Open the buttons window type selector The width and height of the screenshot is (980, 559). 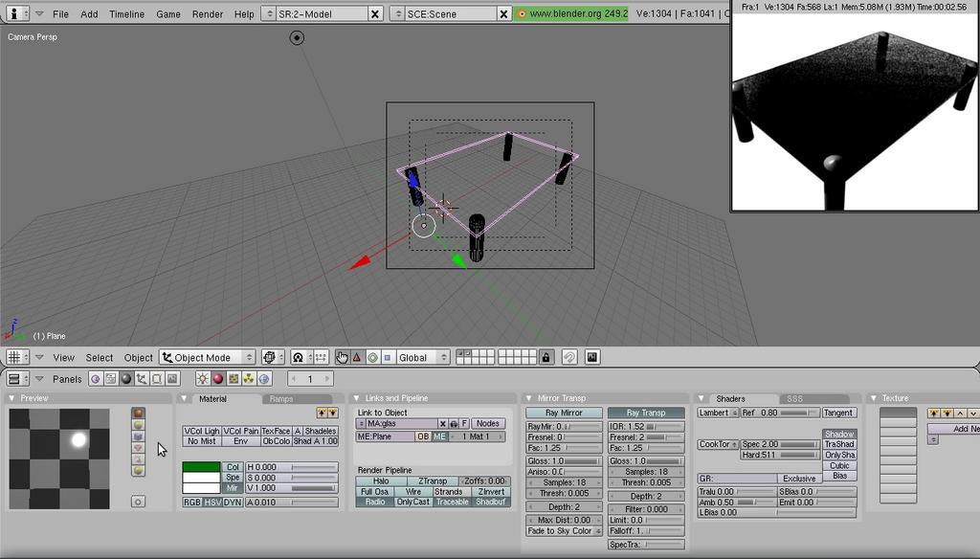pyautogui.click(x=17, y=379)
